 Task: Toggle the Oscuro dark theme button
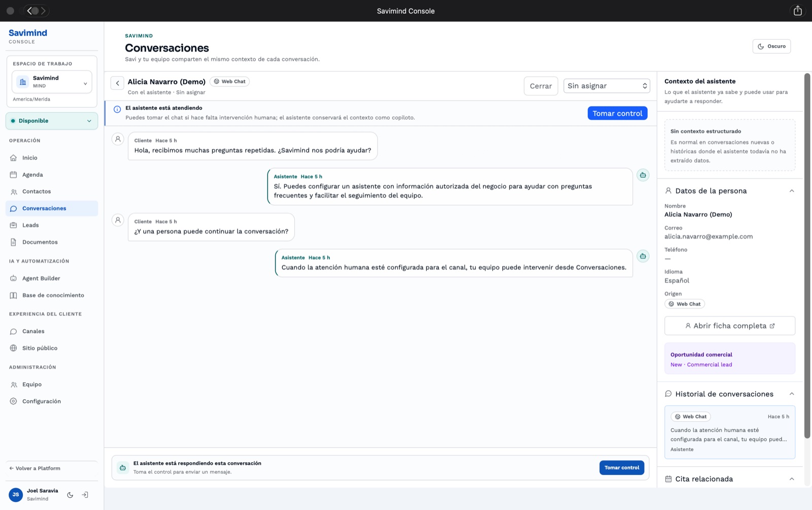pyautogui.click(x=771, y=46)
